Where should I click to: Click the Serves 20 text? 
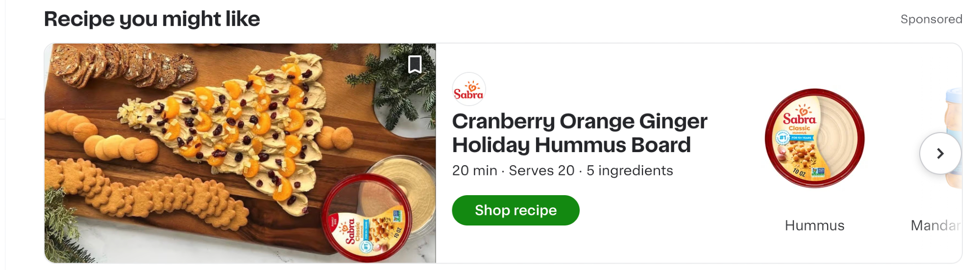click(541, 171)
